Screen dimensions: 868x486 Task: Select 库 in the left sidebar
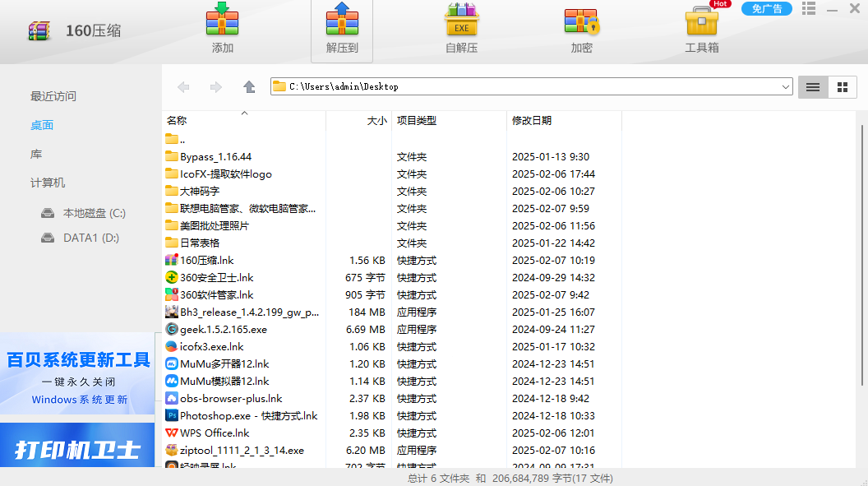coord(36,155)
